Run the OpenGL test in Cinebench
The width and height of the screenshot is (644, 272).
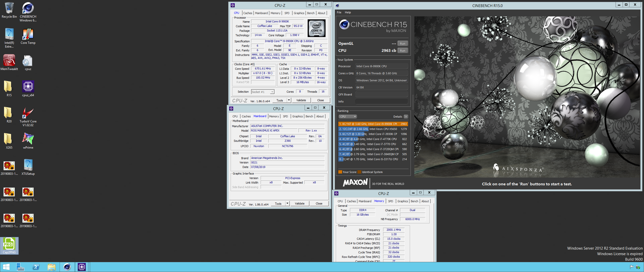click(403, 44)
